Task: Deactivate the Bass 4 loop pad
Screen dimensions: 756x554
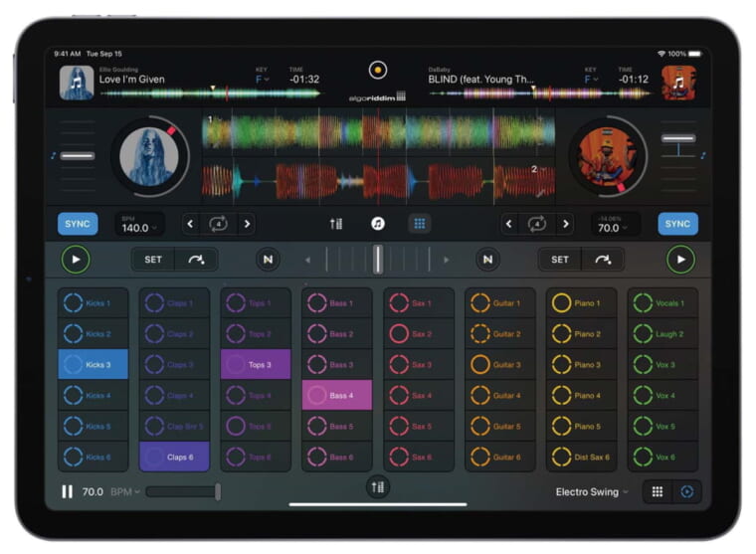Action: click(337, 396)
